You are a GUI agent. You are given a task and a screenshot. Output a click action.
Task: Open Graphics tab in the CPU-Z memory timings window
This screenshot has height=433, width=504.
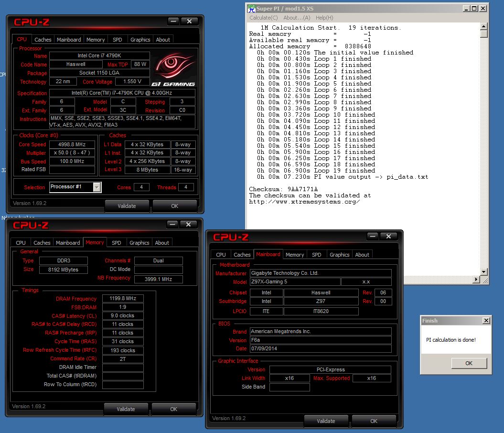point(139,243)
